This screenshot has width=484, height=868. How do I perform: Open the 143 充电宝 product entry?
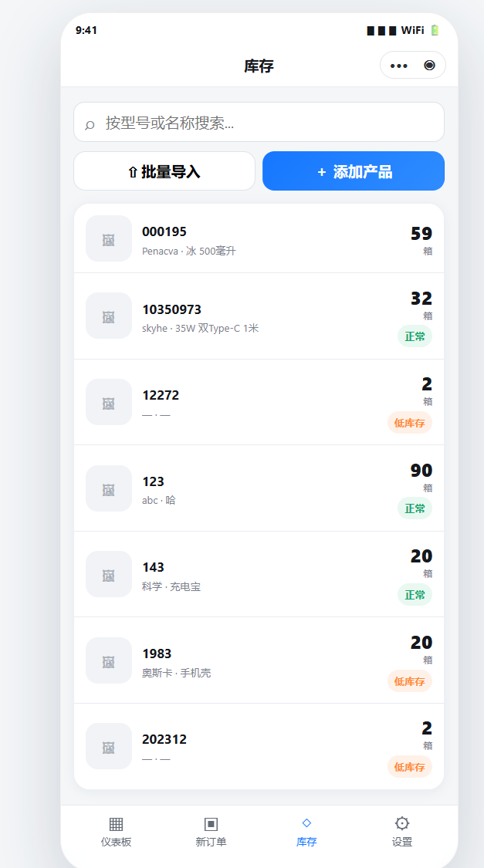point(259,574)
